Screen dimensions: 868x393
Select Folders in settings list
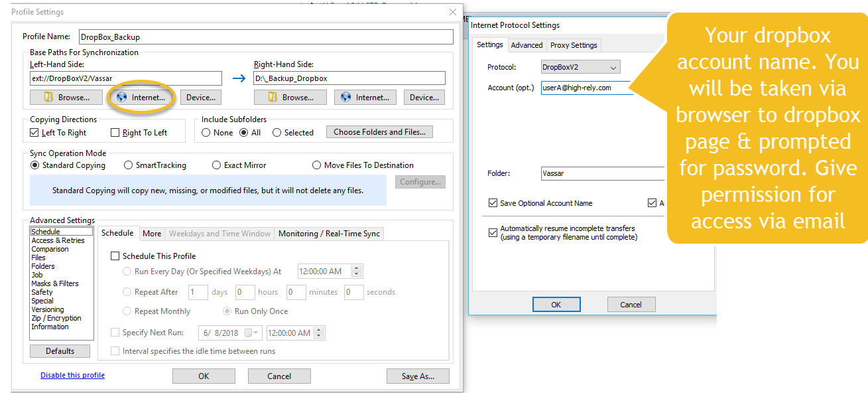pos(62,266)
